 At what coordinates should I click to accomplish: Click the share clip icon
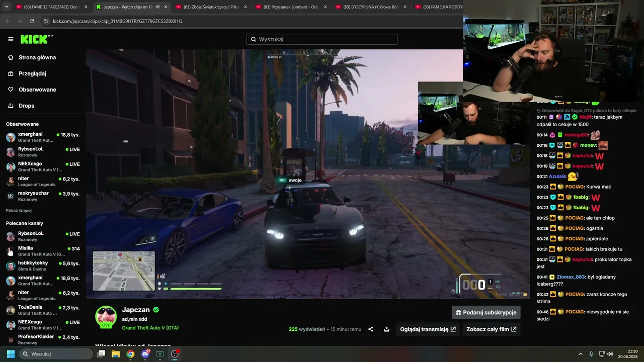click(371, 329)
